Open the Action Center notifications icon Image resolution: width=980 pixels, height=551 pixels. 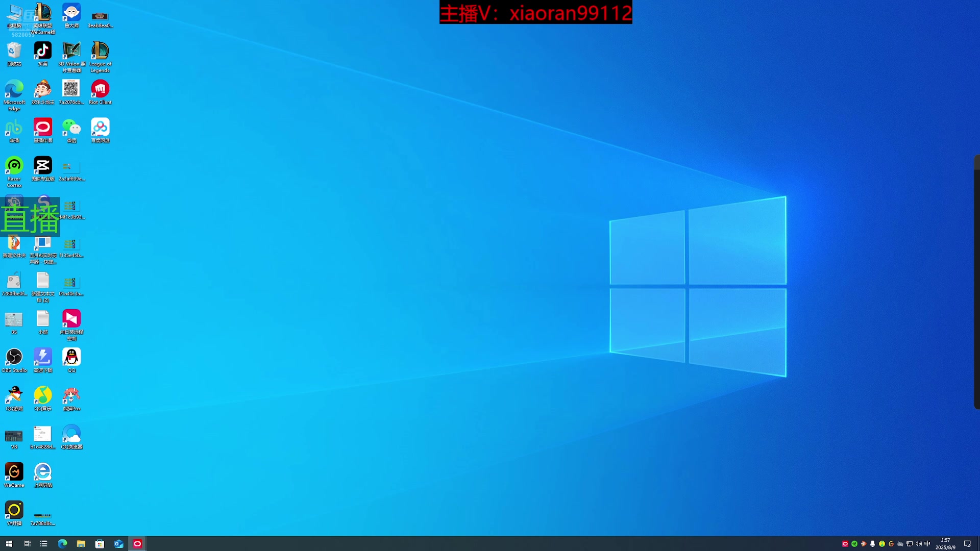967,544
